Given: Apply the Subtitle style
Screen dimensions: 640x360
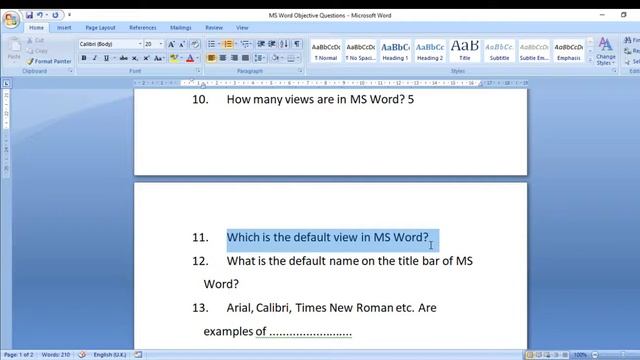Looking at the screenshot, I should [x=499, y=51].
